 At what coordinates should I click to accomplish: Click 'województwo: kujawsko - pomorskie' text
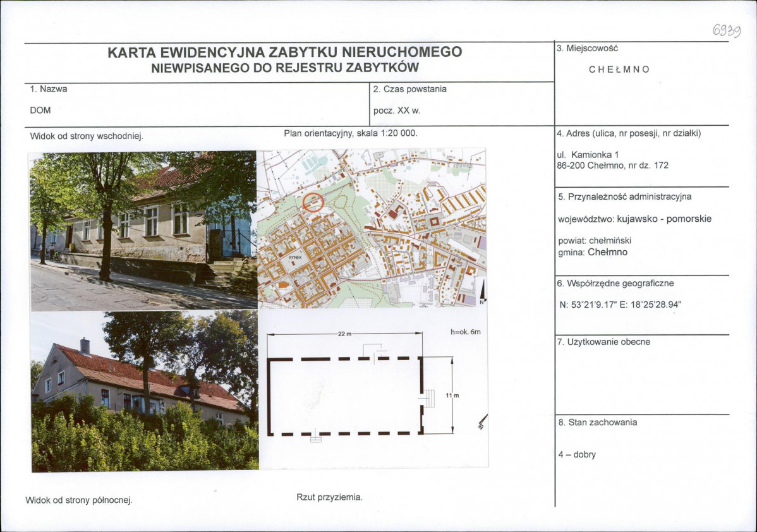coord(635,219)
